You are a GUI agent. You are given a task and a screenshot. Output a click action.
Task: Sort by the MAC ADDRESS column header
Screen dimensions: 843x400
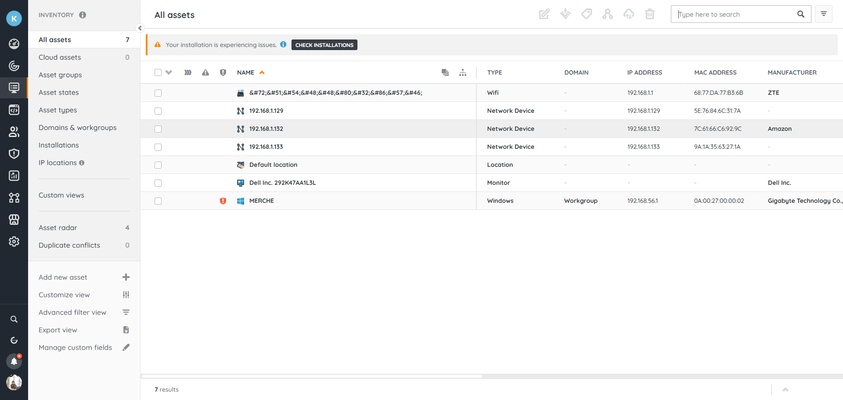pos(715,73)
